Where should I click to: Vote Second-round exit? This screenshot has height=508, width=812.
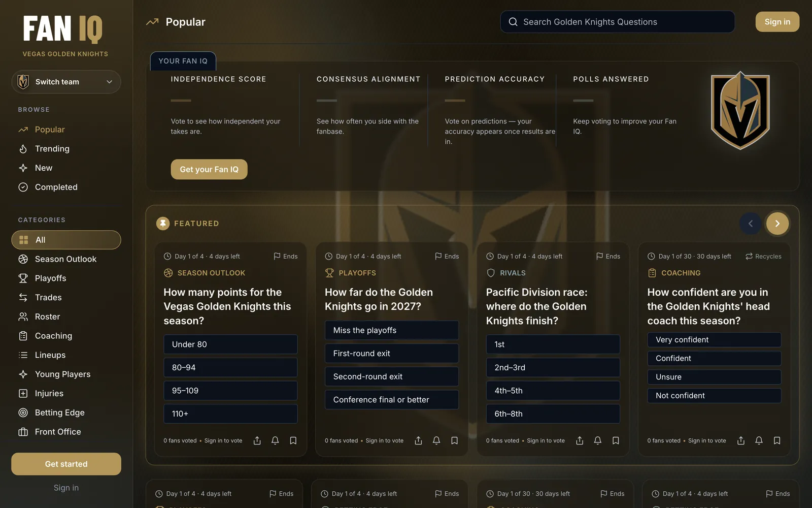click(392, 376)
